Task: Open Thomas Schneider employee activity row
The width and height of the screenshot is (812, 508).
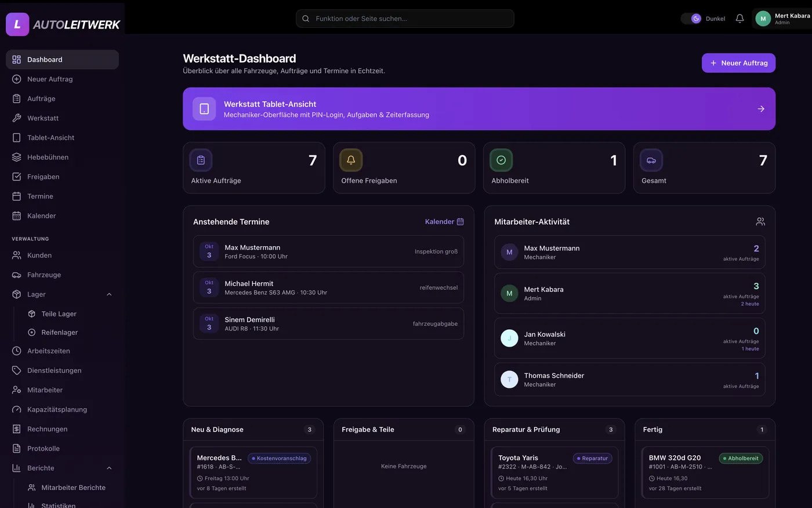Action: (629, 380)
